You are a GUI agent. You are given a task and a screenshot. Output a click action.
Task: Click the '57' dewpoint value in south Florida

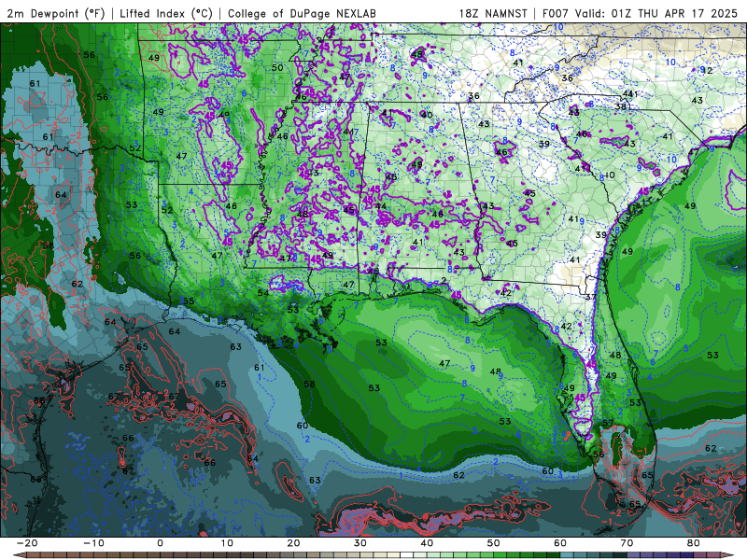coord(608,423)
